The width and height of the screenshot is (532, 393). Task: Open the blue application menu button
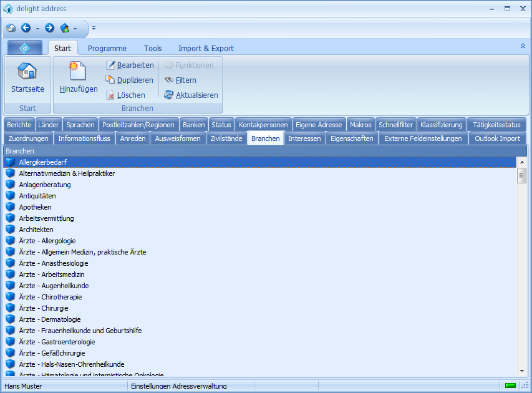(x=25, y=48)
